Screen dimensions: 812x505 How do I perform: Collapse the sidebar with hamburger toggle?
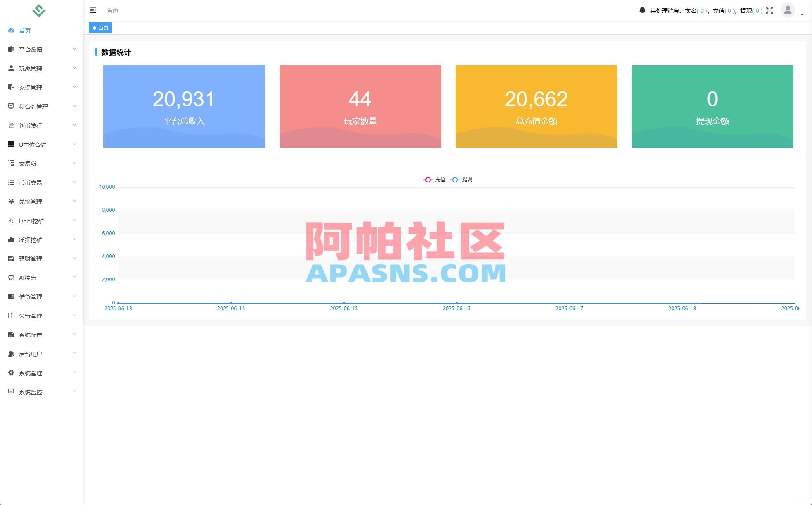(x=94, y=10)
